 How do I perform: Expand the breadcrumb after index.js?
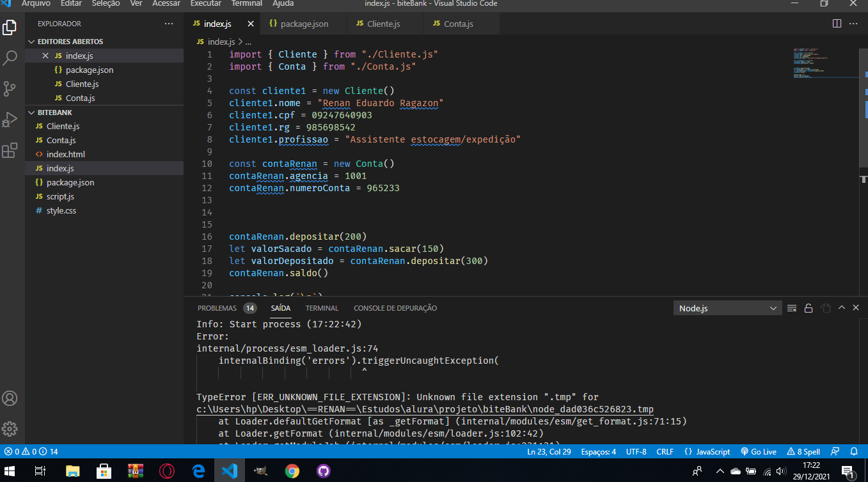point(248,42)
